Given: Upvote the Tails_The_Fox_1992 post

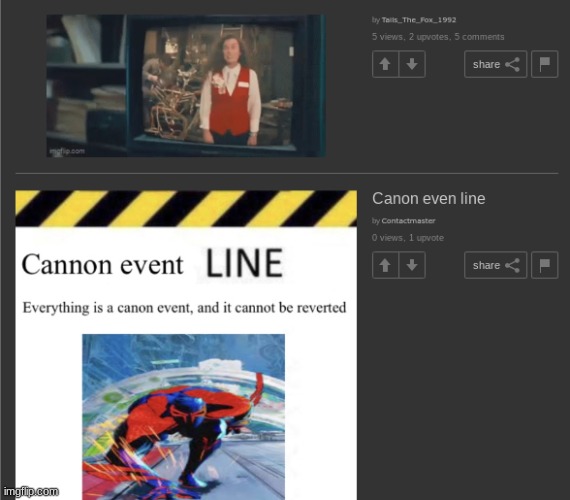Looking at the screenshot, I should 385,64.
